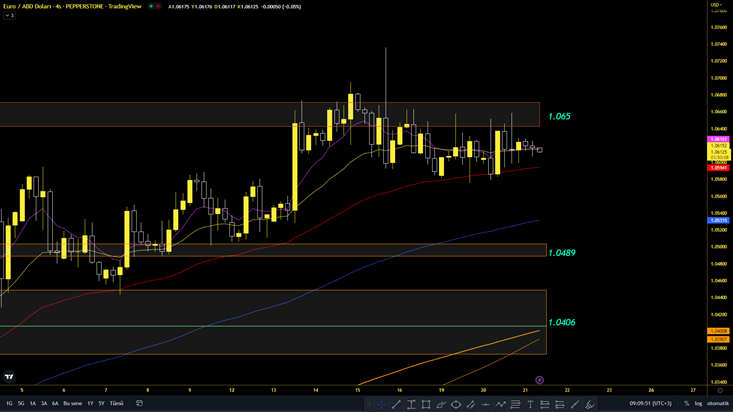Click the magenta 1.06161 price label
733x412 pixels.
pos(719,139)
